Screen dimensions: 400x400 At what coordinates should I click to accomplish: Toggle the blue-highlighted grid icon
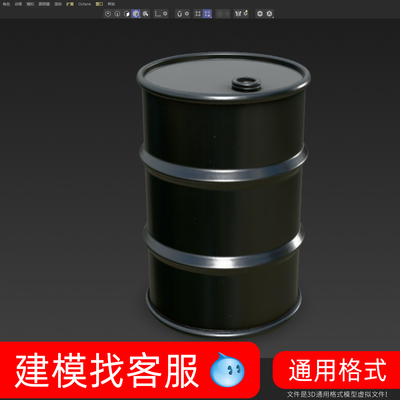[x=207, y=14]
